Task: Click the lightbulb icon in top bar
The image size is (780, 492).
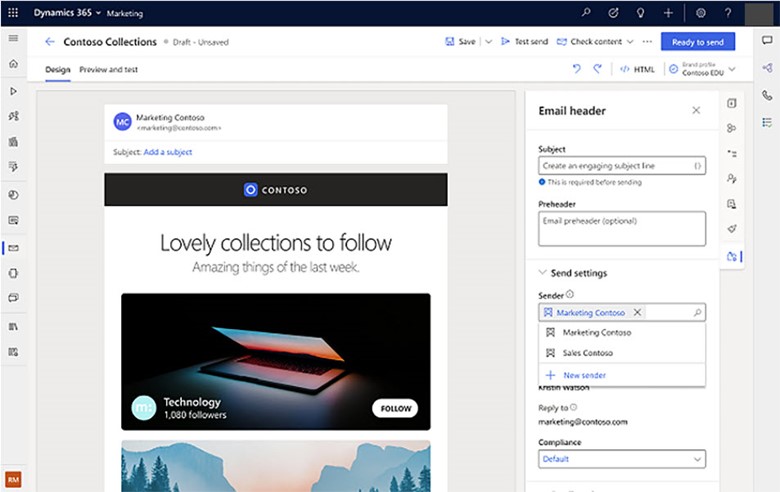Action: pyautogui.click(x=640, y=13)
